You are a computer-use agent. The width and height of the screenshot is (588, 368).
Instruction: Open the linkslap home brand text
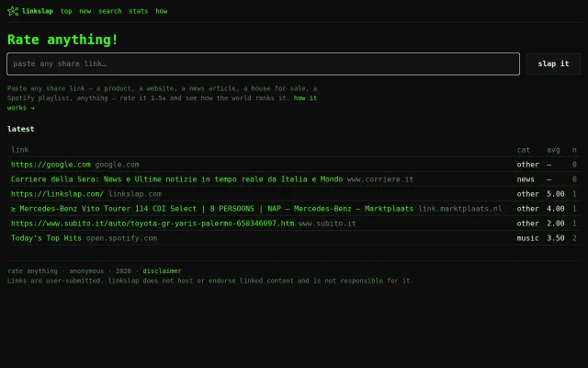tap(38, 11)
